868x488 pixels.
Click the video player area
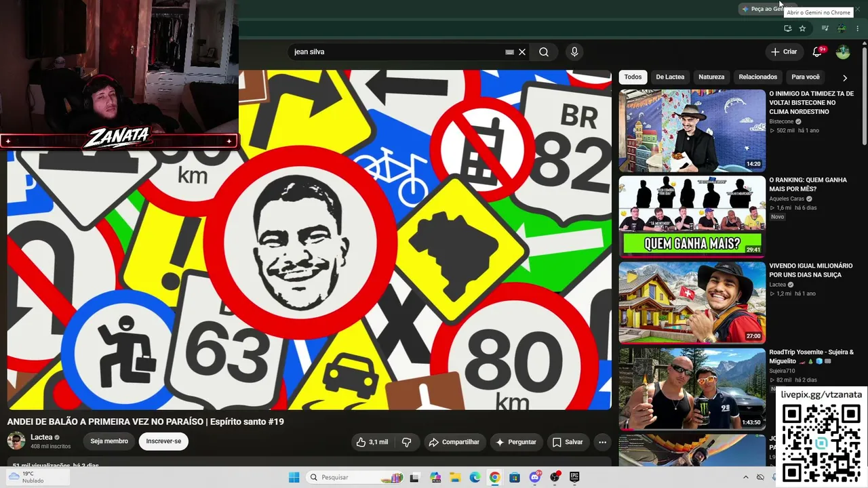pos(309,240)
